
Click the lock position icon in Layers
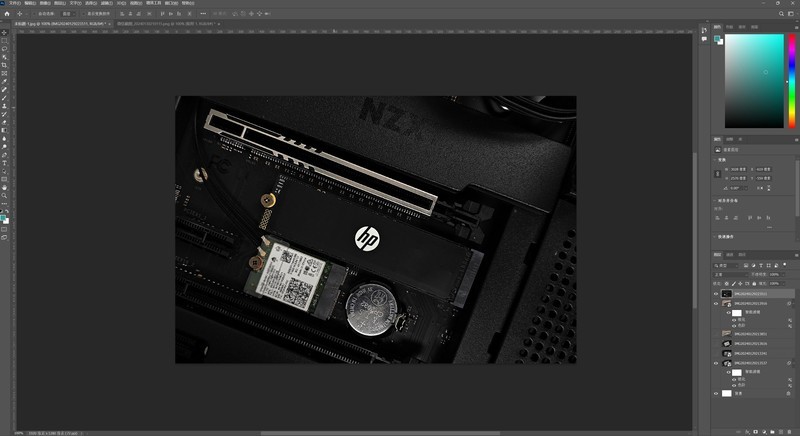(x=740, y=284)
